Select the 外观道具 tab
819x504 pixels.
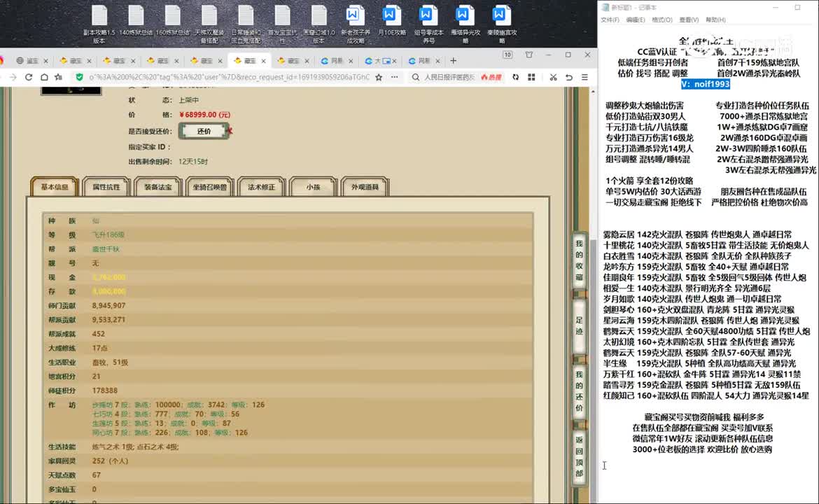pyautogui.click(x=365, y=187)
